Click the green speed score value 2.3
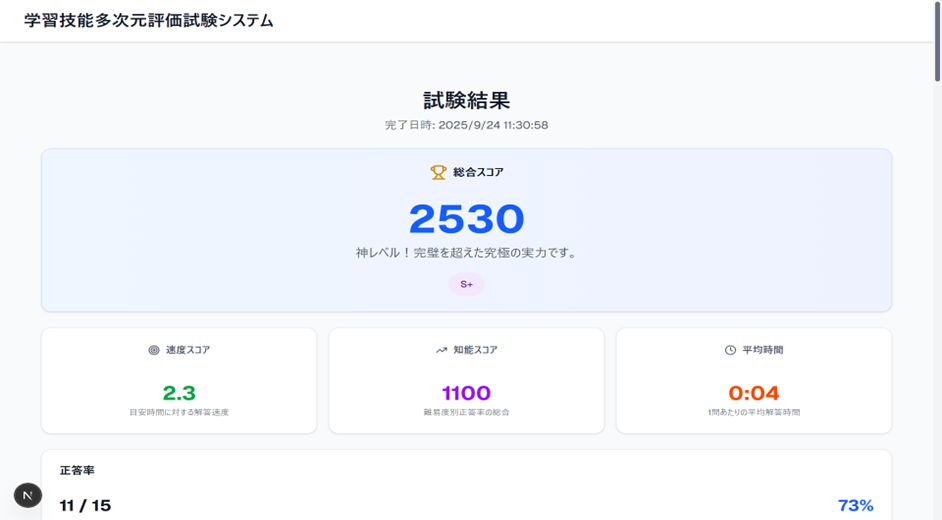The image size is (942, 520). 179,393
